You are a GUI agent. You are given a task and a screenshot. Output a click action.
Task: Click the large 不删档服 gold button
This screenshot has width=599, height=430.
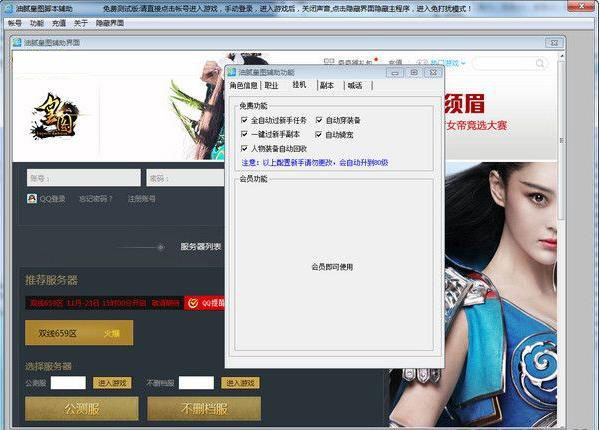coord(204,409)
